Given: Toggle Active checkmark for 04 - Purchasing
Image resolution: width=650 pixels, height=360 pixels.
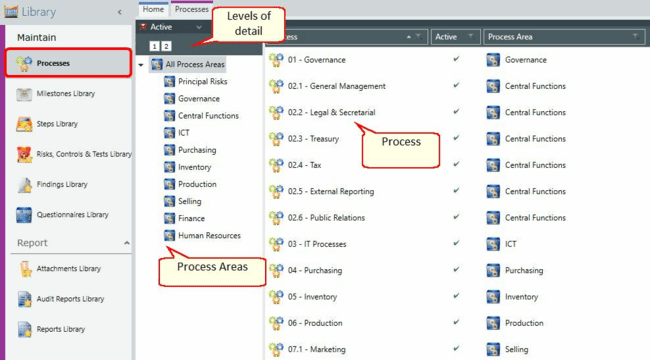Looking at the screenshot, I should pos(456,269).
